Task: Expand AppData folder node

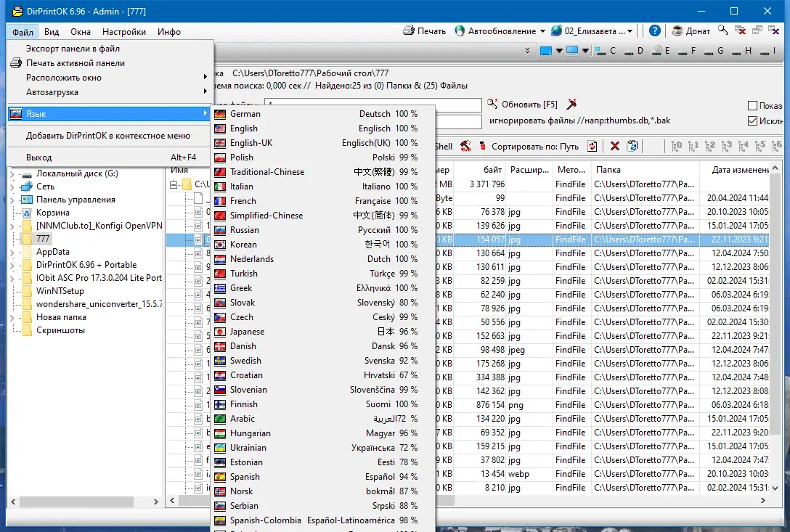Action: point(12,252)
